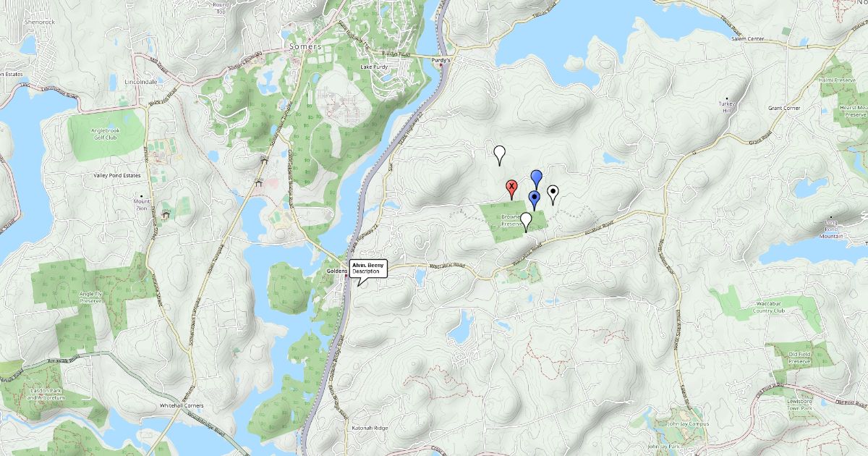This screenshot has height=456, width=868.
Task: Click the Turkey Hill peak label
Action: 726,106
